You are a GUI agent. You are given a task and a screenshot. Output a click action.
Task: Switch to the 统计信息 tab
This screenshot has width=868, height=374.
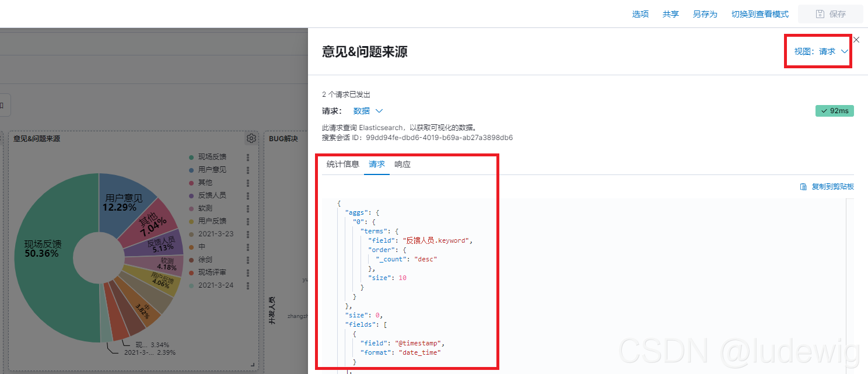point(342,164)
